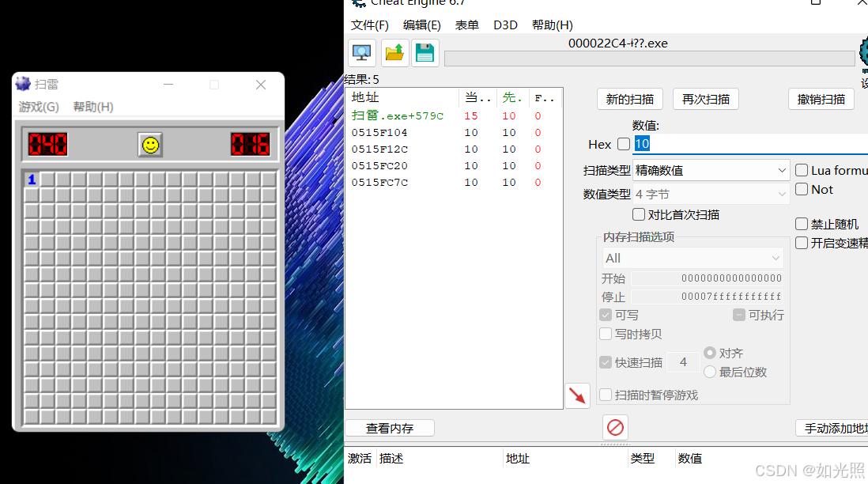Enable the 开启变速 checkbox
The height and width of the screenshot is (484, 868).
(802, 243)
